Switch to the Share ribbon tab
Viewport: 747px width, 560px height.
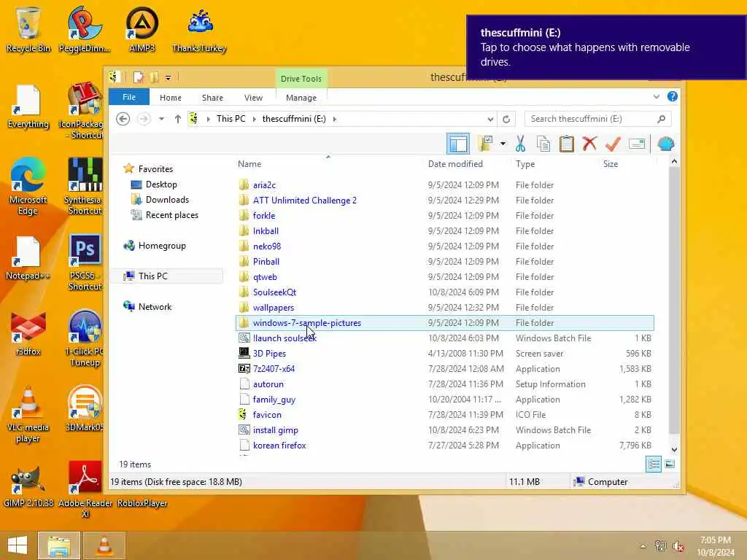[x=212, y=98]
